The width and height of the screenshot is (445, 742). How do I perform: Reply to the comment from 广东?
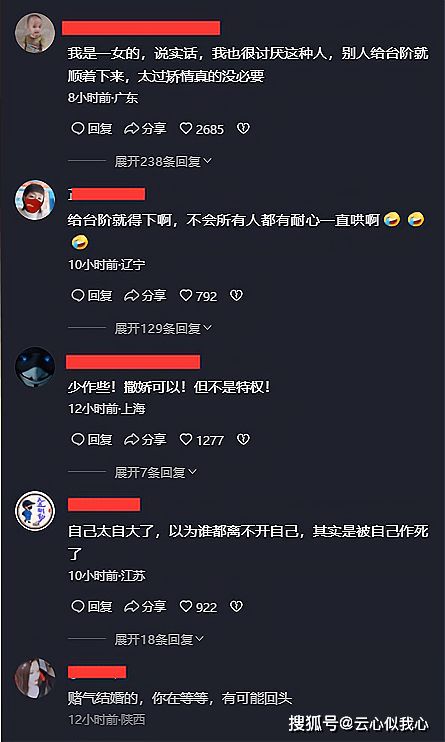[x=92, y=129]
